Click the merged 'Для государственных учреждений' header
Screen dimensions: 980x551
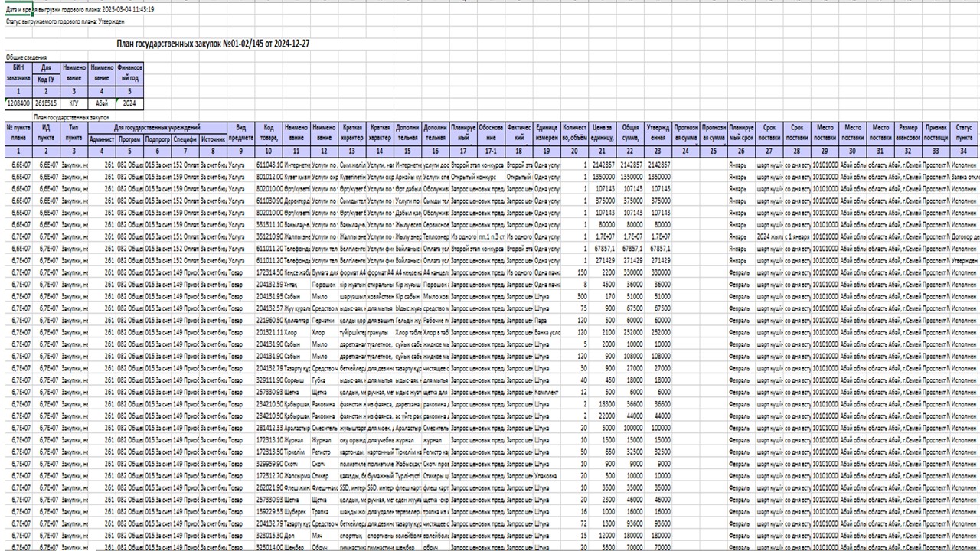[x=157, y=127]
